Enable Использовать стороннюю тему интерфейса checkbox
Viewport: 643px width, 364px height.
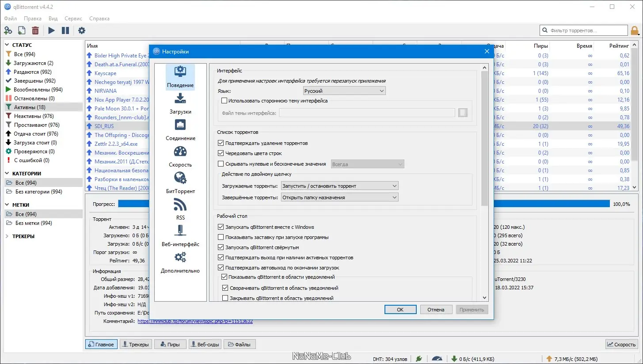pyautogui.click(x=224, y=101)
